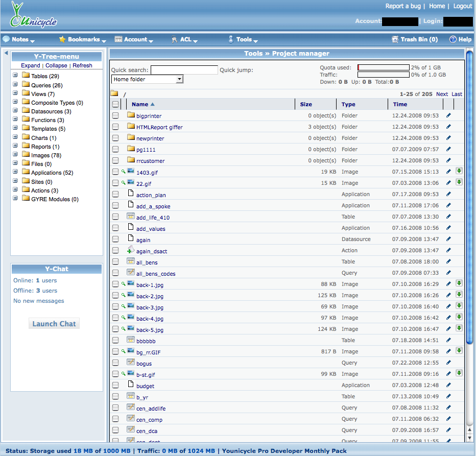Expand the Tables tree node
Viewport: 476px width, 456px height.
tap(15, 76)
